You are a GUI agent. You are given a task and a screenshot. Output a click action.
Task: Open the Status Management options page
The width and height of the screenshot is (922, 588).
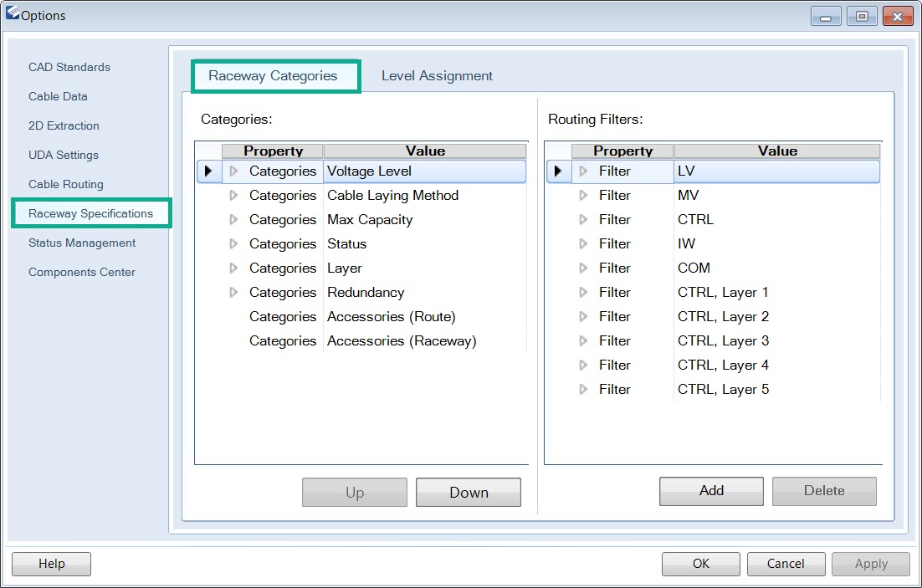point(82,243)
